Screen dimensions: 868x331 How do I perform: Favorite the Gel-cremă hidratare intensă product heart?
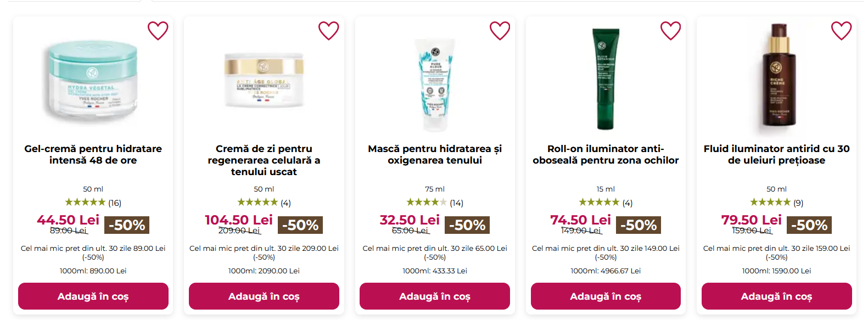[x=158, y=31]
